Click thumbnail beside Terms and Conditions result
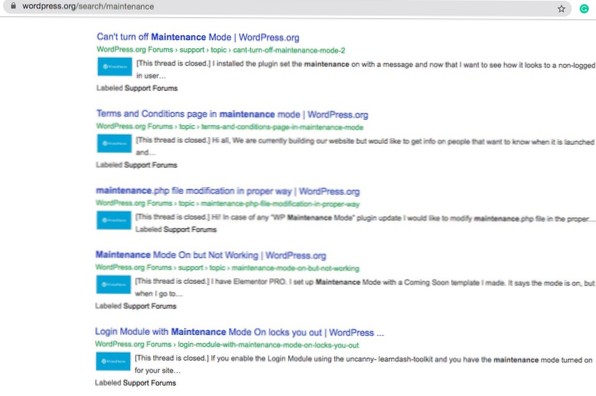This screenshot has height=396, width=596. click(114, 143)
